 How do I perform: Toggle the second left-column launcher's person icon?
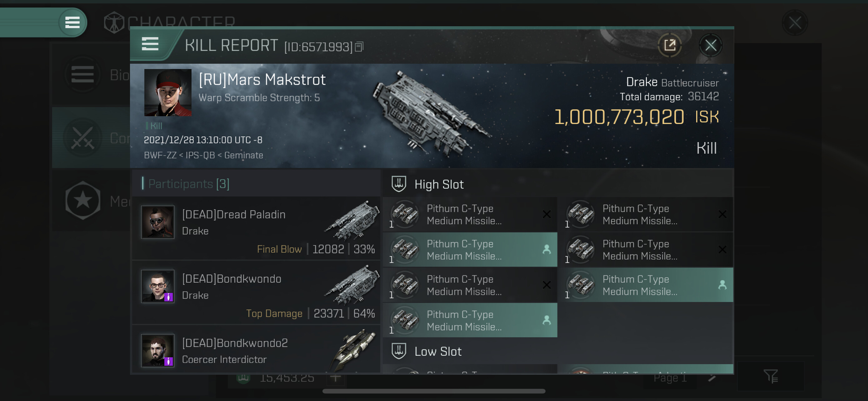tap(546, 250)
